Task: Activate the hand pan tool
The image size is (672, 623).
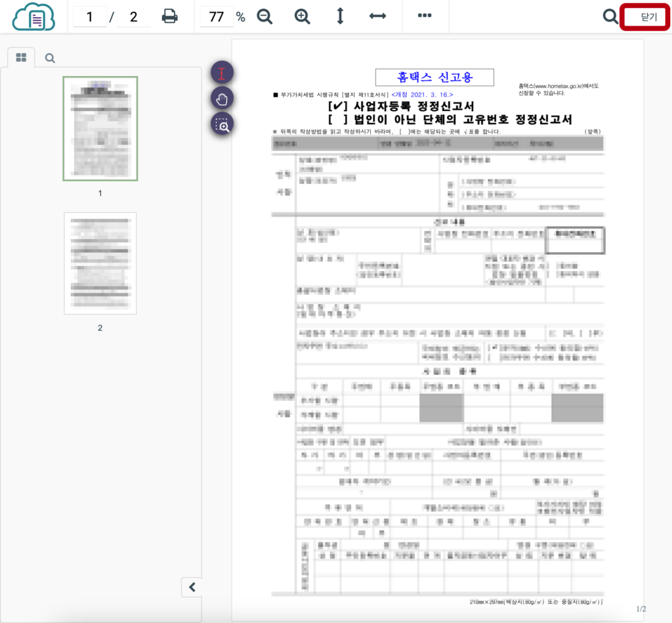Action: point(222,98)
